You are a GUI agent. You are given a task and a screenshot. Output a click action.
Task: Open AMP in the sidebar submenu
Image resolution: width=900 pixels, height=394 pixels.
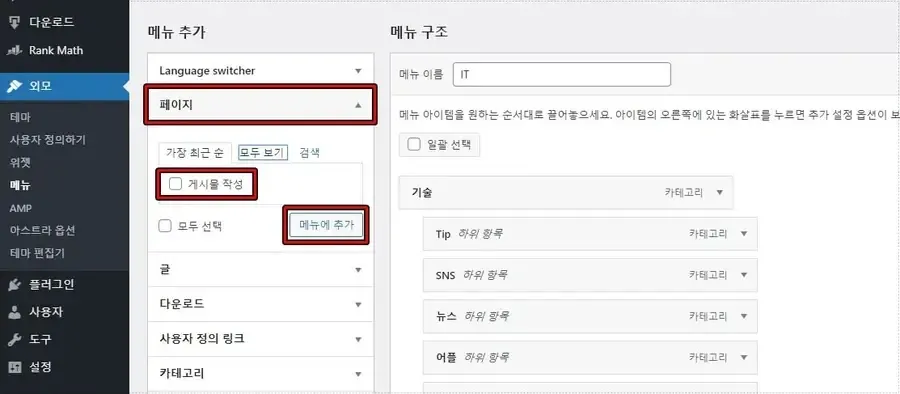(x=21, y=208)
